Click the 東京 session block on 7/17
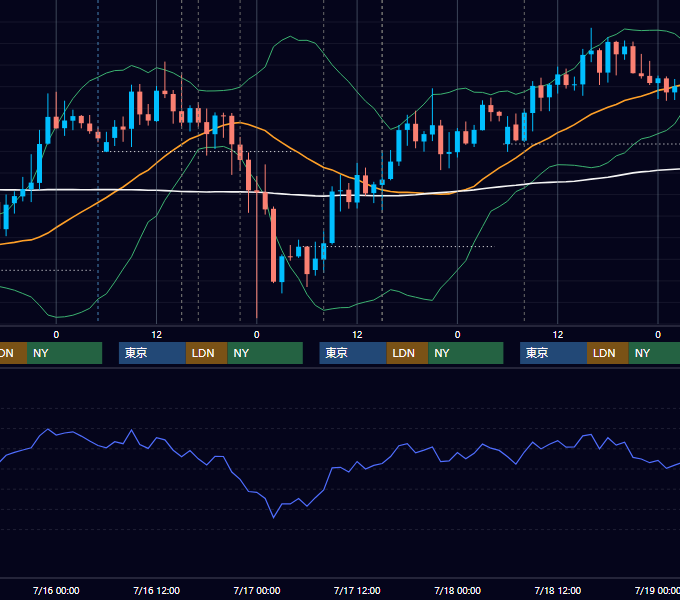Image resolution: width=680 pixels, height=600 pixels. [x=353, y=353]
